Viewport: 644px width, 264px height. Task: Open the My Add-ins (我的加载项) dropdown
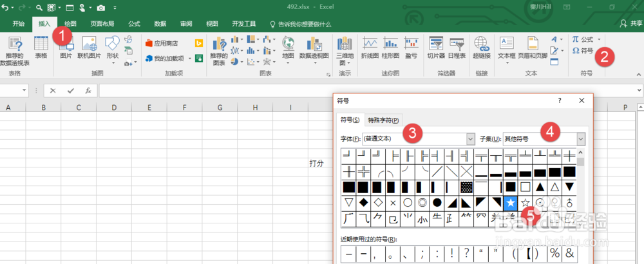coord(190,59)
